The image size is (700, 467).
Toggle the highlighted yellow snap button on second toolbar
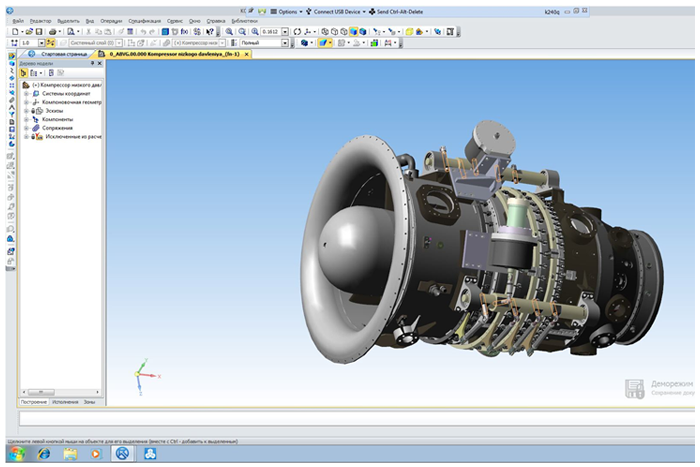[x=50, y=43]
